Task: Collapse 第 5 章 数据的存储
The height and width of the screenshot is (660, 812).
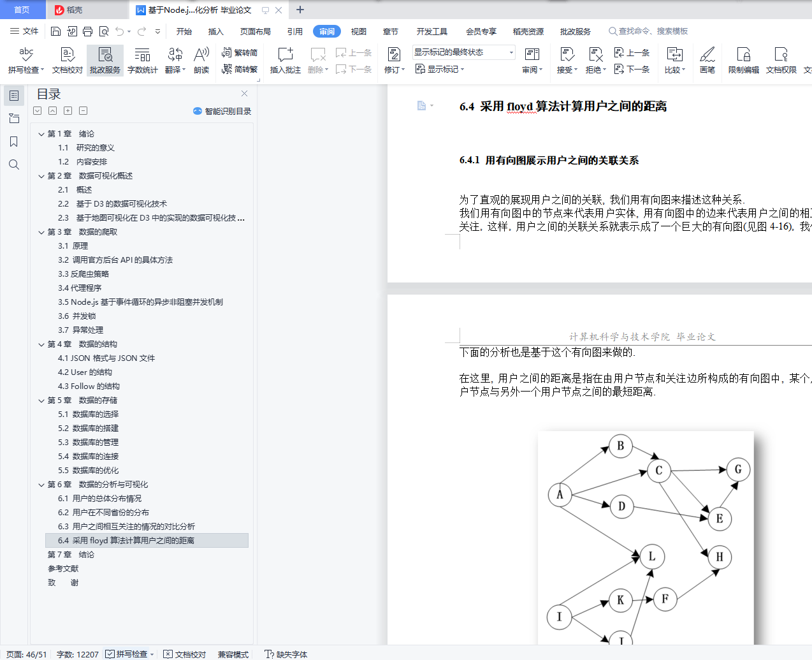Action: 41,400
